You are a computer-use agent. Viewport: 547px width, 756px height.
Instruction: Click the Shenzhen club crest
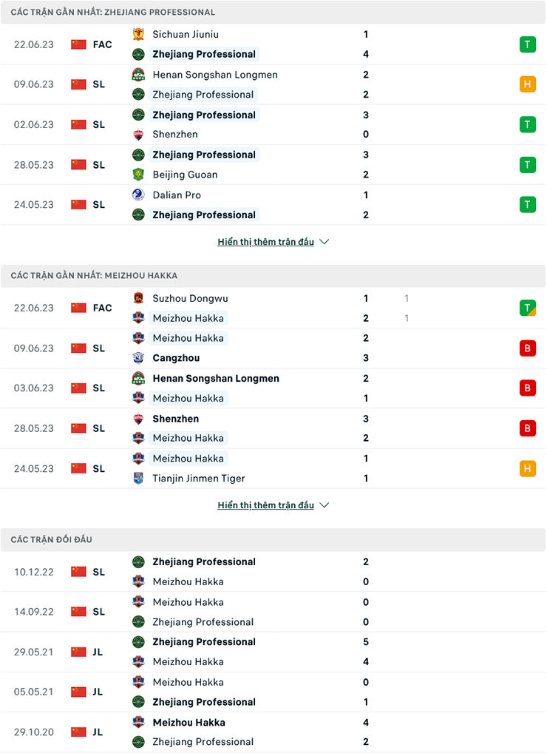pos(137,135)
